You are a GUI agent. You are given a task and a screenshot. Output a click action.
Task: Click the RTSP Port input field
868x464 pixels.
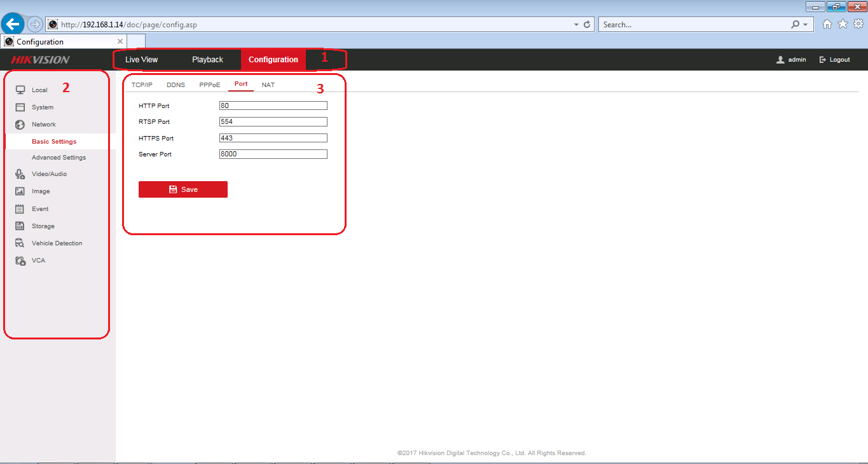273,122
